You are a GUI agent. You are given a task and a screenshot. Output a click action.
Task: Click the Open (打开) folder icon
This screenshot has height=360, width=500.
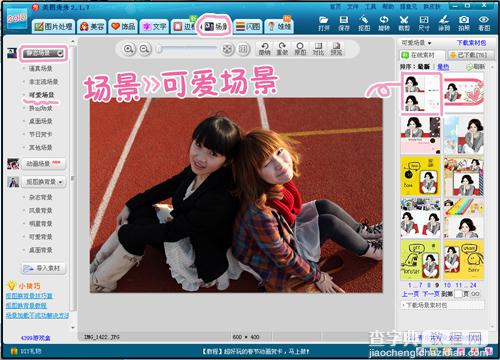click(323, 23)
